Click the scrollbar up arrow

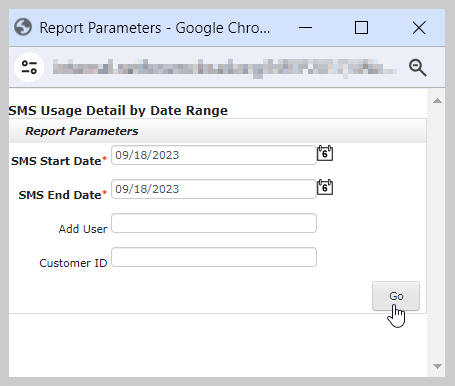pos(437,101)
